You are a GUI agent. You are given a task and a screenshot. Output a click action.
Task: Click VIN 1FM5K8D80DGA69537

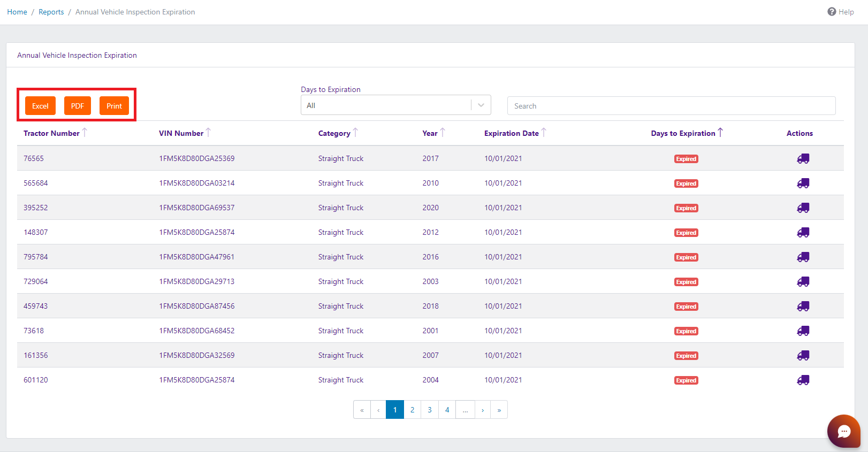point(197,208)
